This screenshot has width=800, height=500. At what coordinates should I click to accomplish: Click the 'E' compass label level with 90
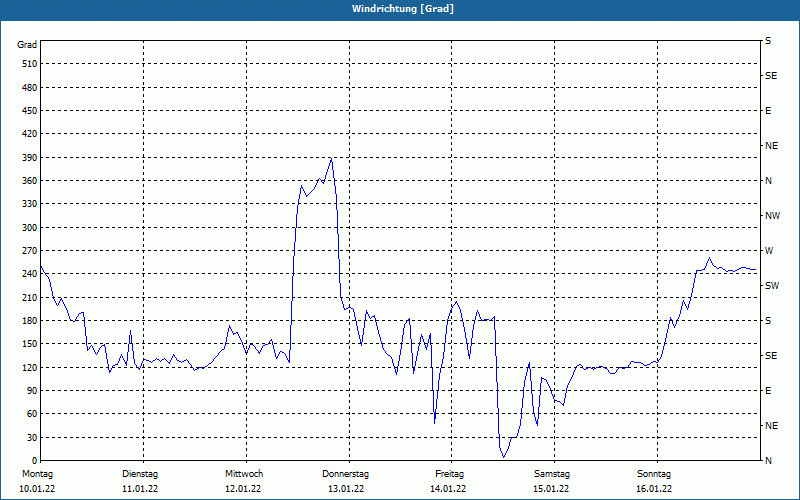coord(768,390)
